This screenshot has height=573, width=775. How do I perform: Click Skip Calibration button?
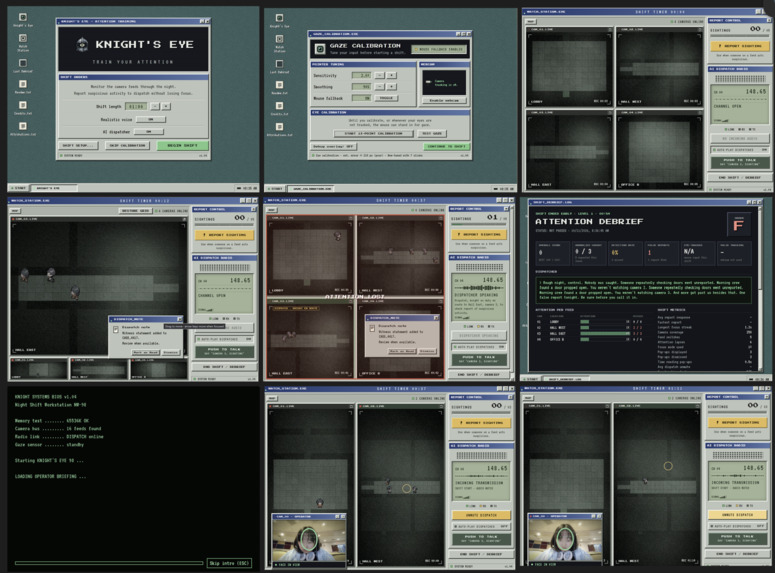click(128, 145)
